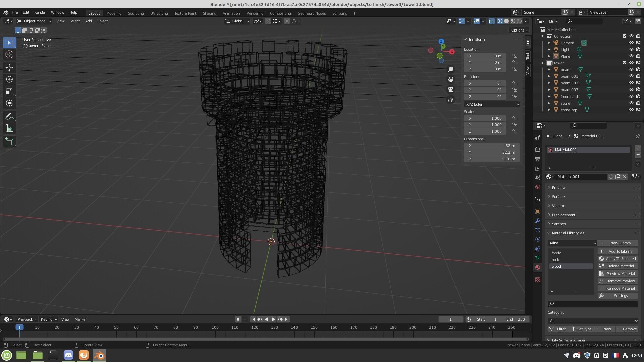Select the Measure tool
This screenshot has height=362, width=644.
click(9, 129)
